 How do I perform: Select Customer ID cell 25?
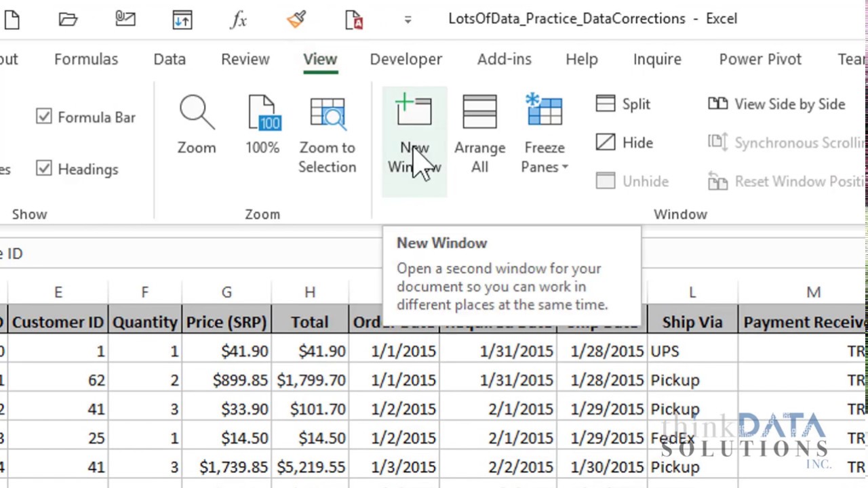58,438
